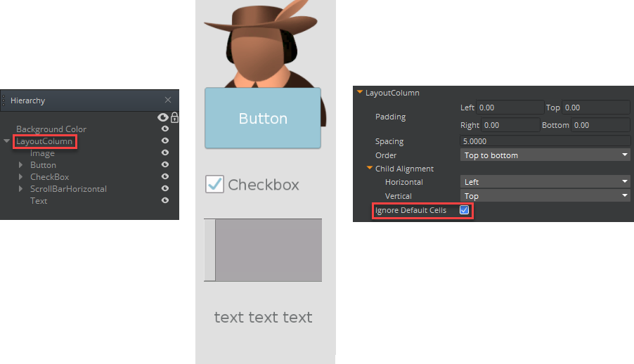
Task: Click the Spacing value field
Action: (545, 141)
